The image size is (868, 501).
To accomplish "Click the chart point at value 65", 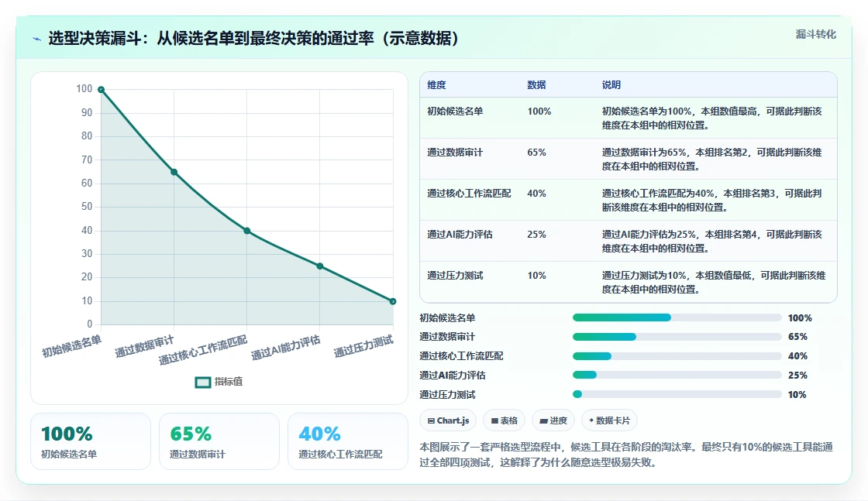I will pos(174,172).
